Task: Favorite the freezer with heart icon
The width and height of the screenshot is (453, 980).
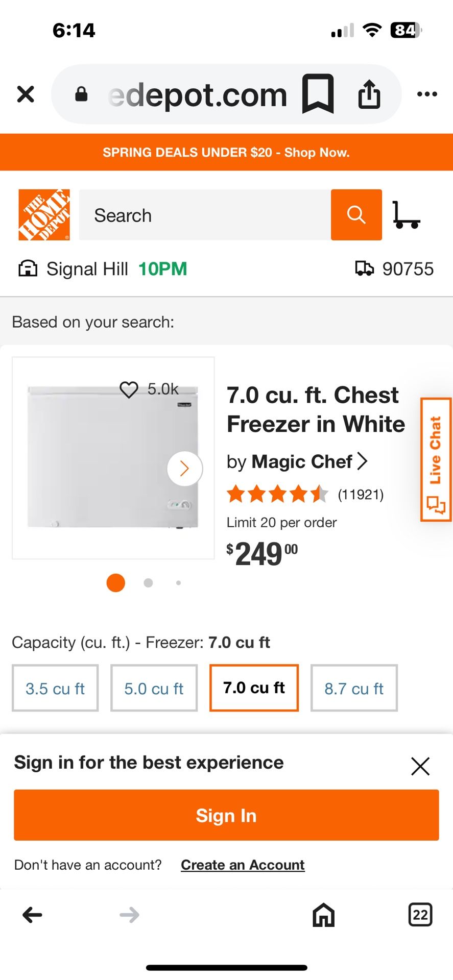Action: click(129, 389)
